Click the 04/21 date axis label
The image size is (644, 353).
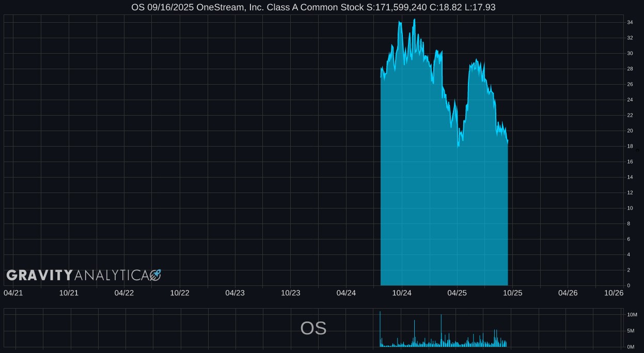pos(13,293)
